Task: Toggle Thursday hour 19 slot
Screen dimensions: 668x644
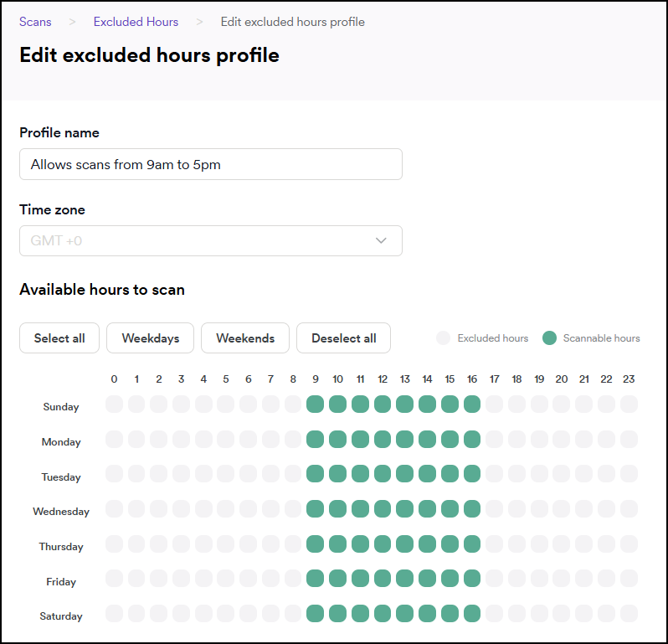Action: click(539, 544)
